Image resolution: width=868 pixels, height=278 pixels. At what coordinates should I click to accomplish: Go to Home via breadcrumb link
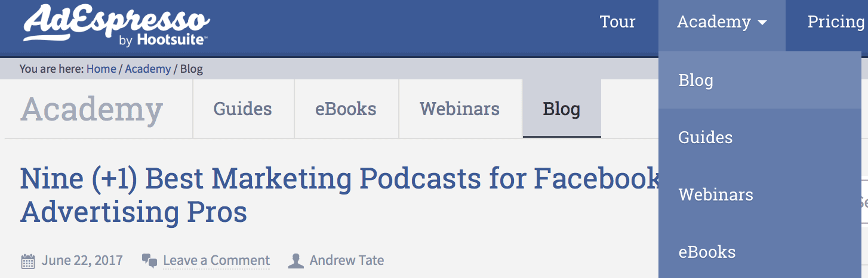click(101, 69)
